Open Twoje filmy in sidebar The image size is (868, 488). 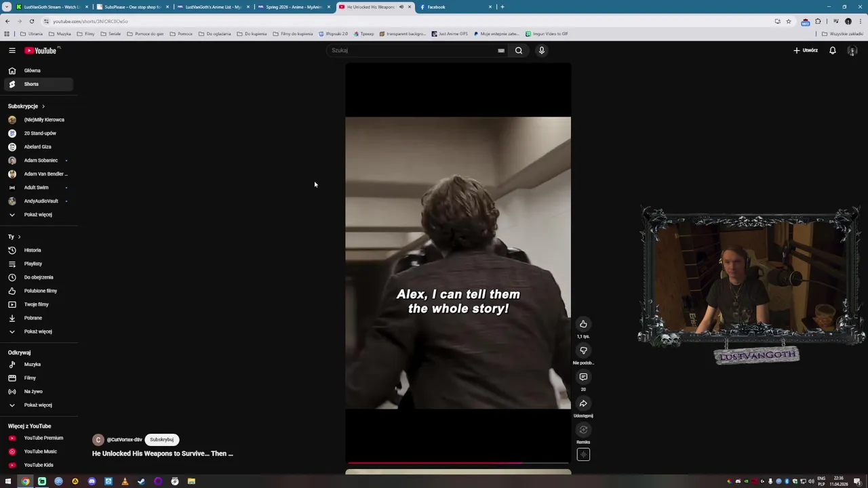pos(39,304)
